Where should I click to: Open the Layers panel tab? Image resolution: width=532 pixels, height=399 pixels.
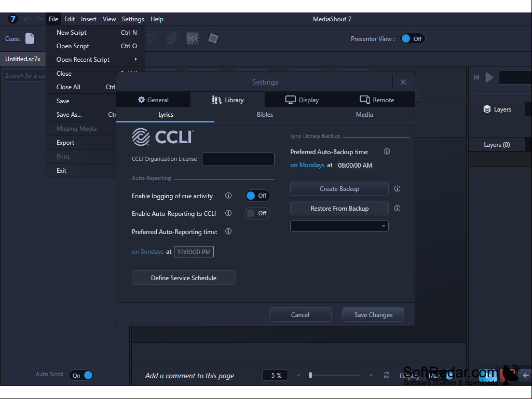pyautogui.click(x=497, y=109)
